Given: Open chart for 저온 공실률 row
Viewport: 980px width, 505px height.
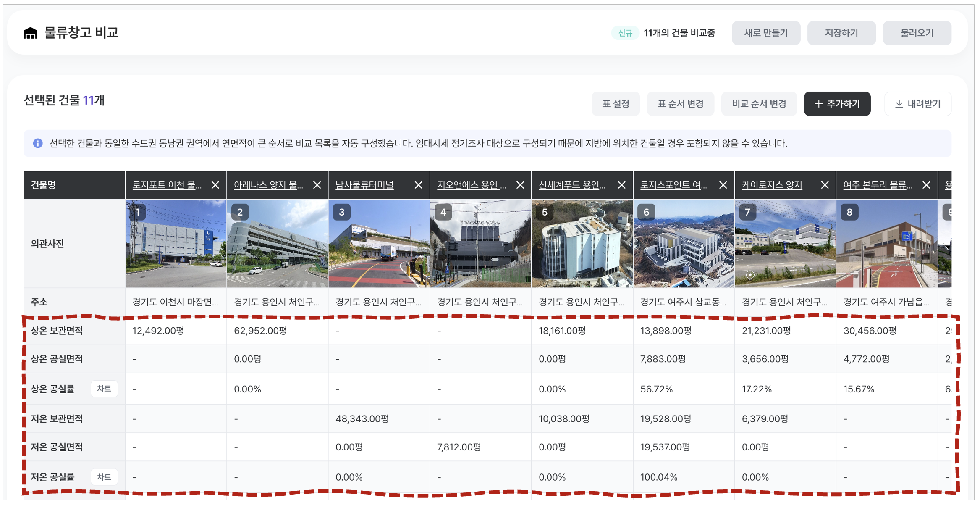Looking at the screenshot, I should 104,477.
